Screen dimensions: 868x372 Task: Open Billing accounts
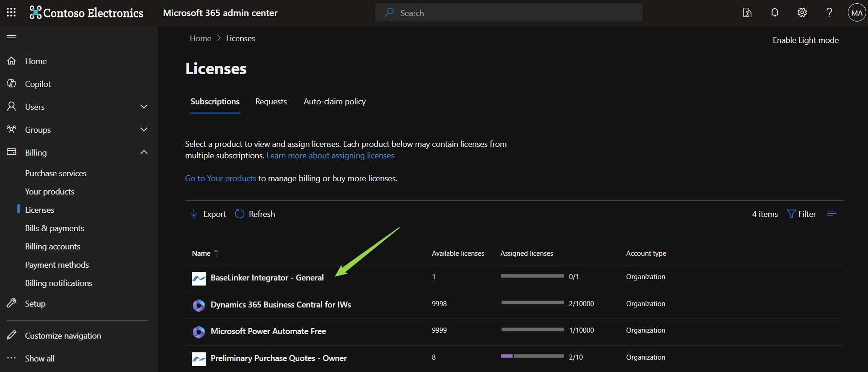(x=53, y=247)
